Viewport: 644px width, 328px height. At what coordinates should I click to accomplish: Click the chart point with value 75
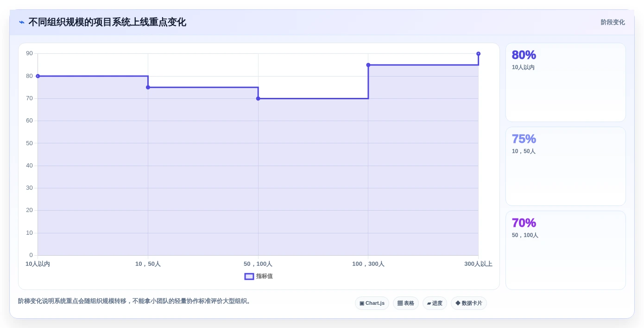point(148,87)
